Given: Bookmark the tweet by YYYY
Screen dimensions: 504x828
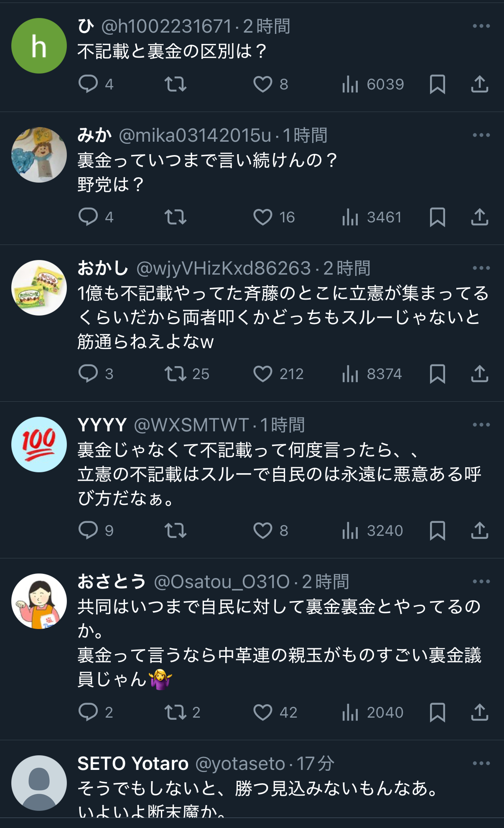Looking at the screenshot, I should pyautogui.click(x=438, y=530).
